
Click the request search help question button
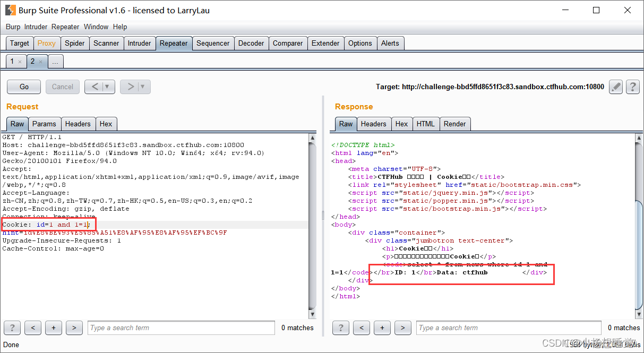pos(12,328)
